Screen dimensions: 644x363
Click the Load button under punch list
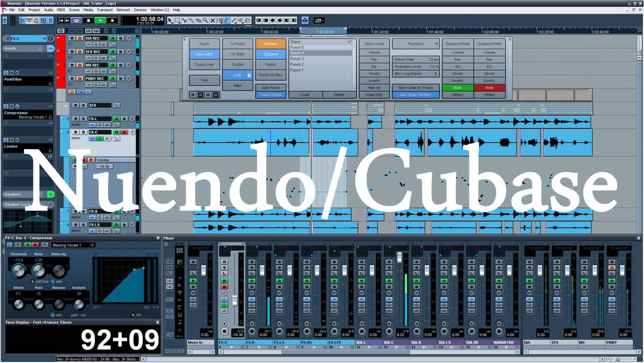(305, 95)
